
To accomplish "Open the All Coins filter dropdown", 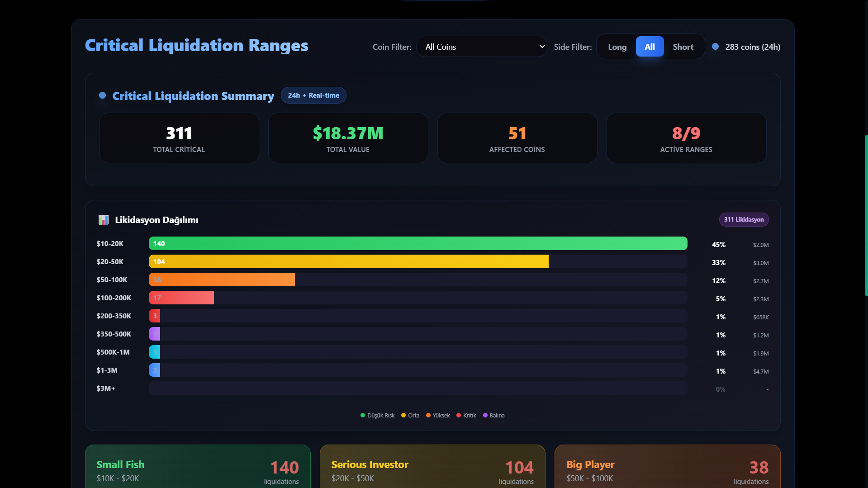I will pyautogui.click(x=481, y=47).
